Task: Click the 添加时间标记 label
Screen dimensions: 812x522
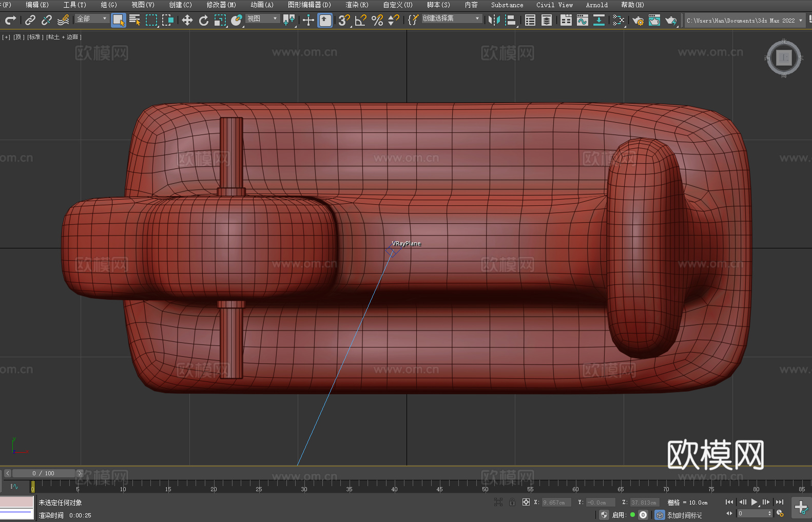Action: (x=684, y=515)
